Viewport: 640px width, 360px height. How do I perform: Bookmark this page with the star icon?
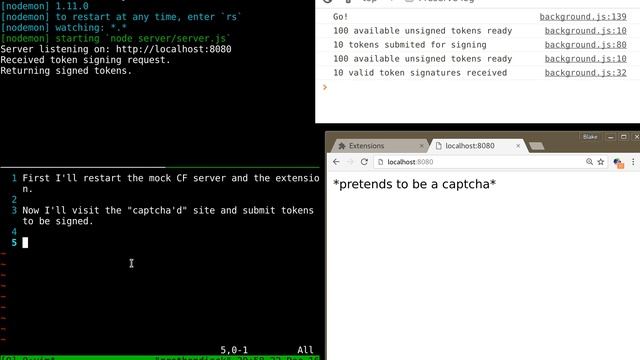(601, 162)
